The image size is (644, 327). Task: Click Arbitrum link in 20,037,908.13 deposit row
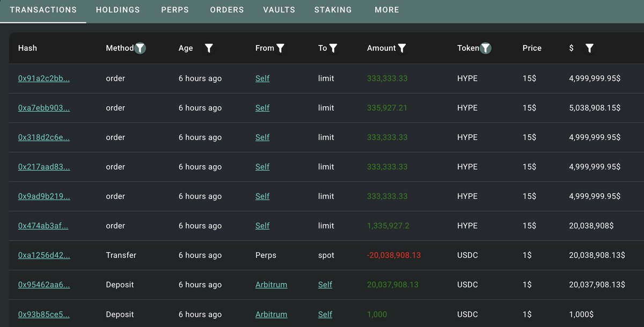pyautogui.click(x=271, y=285)
